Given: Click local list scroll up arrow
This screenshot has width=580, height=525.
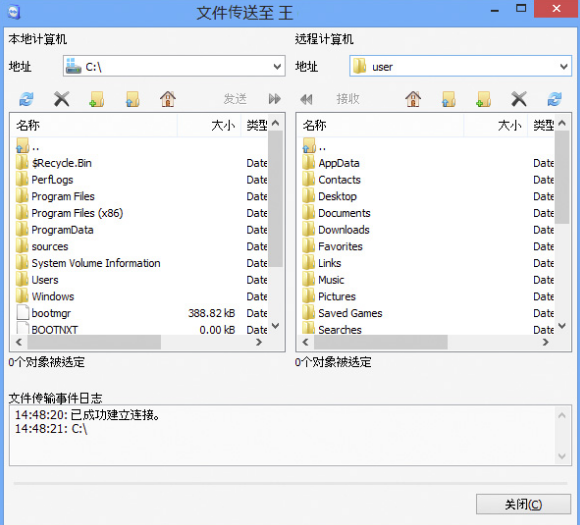Looking at the screenshot, I should [x=276, y=123].
